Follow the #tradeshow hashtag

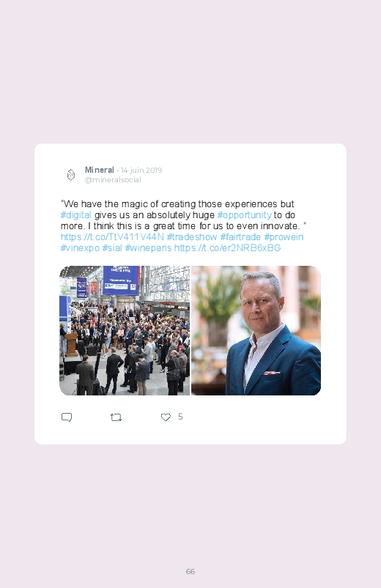click(192, 237)
